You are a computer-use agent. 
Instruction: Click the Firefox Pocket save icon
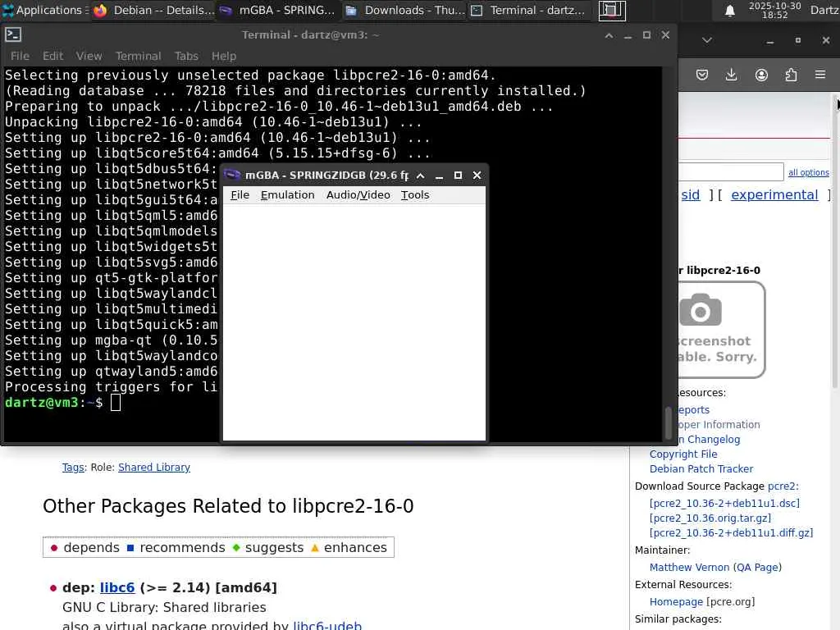[702, 75]
